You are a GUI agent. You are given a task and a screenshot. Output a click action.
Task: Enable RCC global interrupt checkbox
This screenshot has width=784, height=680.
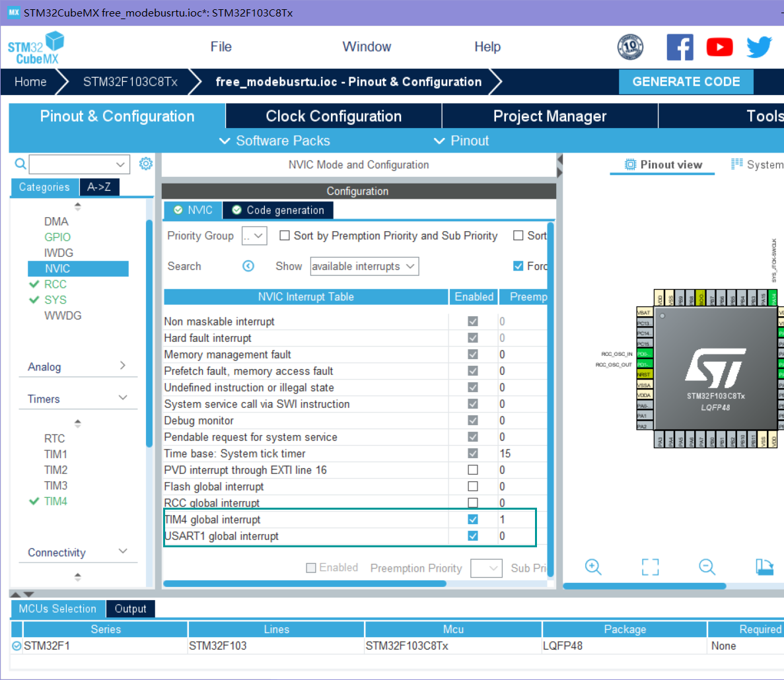(x=472, y=502)
